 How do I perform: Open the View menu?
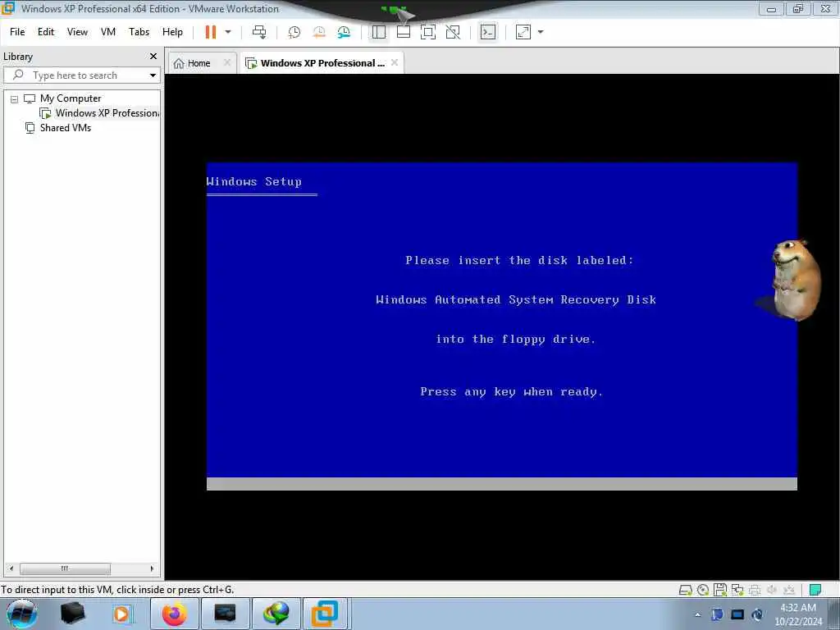[x=77, y=32]
